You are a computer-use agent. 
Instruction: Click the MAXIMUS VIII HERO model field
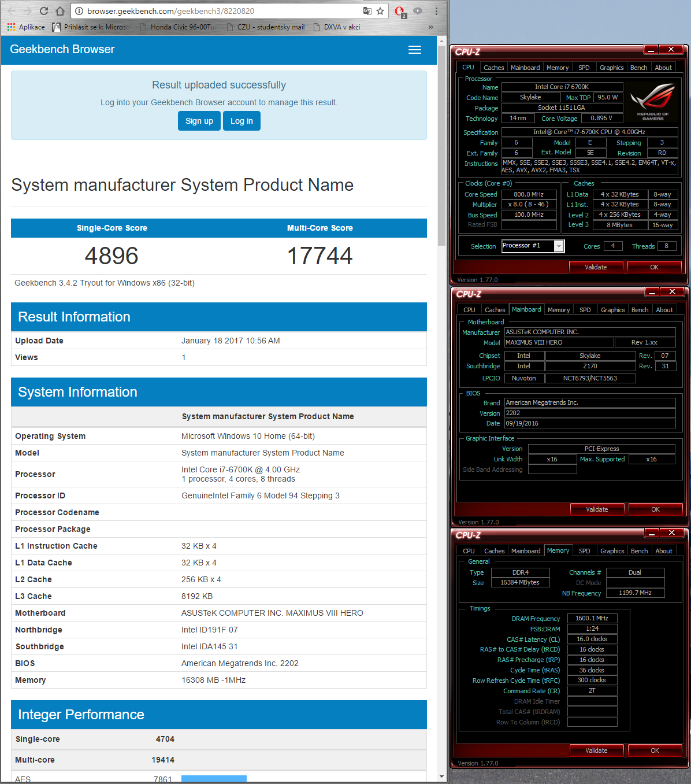(559, 342)
